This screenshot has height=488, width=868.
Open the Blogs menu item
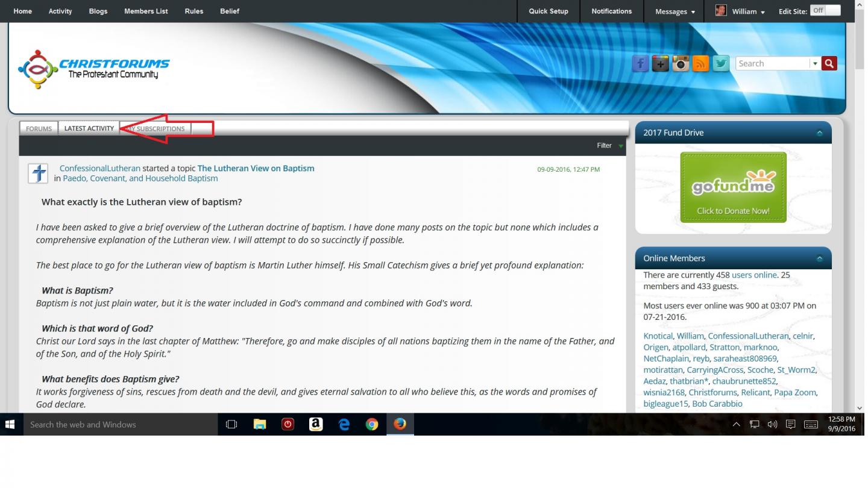point(98,11)
